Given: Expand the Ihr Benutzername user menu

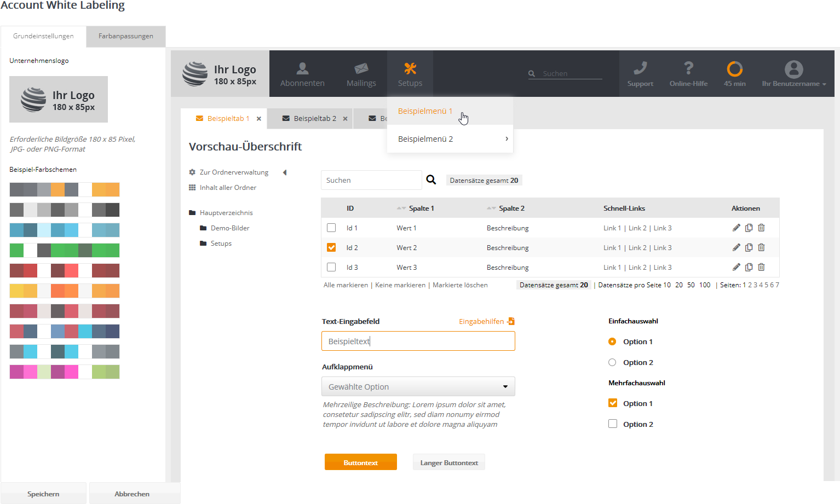Looking at the screenshot, I should (x=793, y=74).
